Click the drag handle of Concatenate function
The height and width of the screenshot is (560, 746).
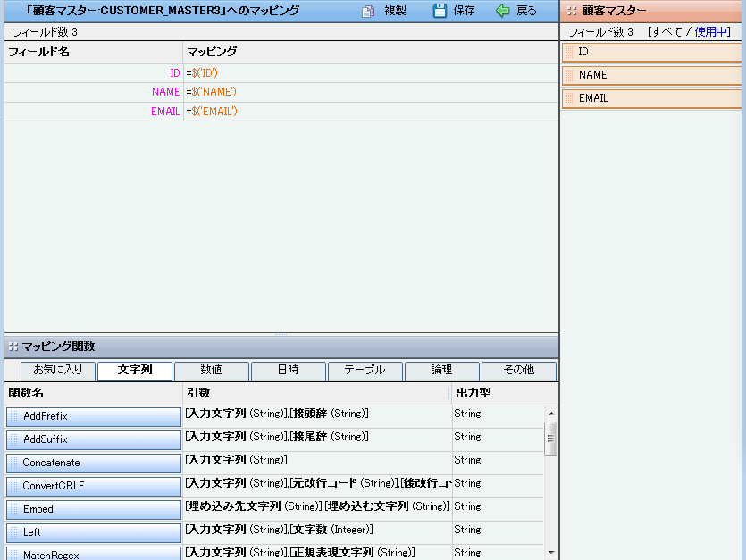(13, 463)
